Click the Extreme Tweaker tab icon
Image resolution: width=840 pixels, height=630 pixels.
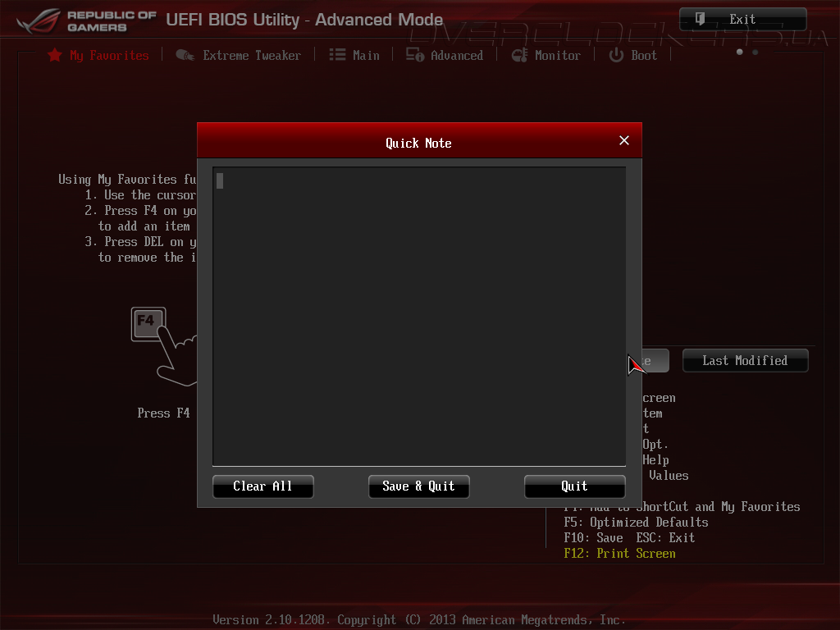point(185,55)
